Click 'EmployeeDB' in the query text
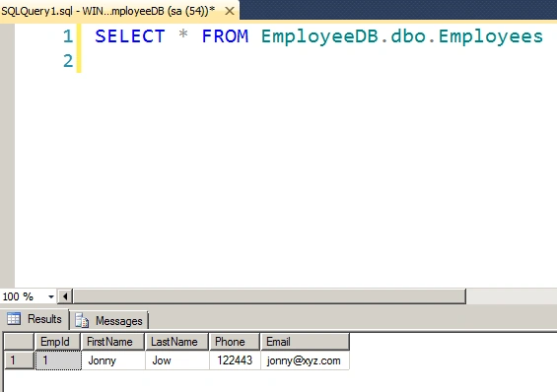Viewport: 557px width, 392px height. [x=319, y=36]
